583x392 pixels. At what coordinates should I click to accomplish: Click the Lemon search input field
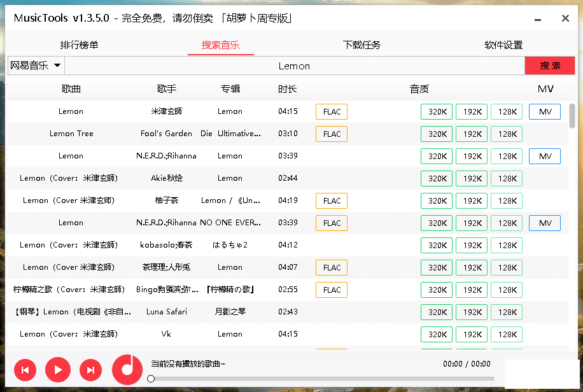pos(294,66)
